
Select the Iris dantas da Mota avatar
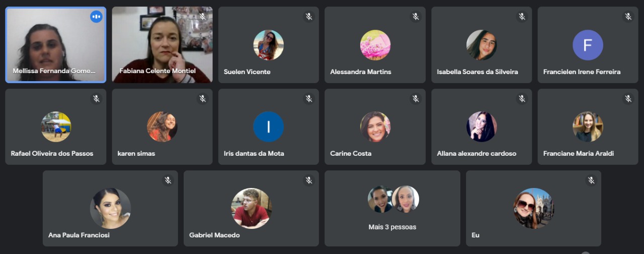click(x=268, y=126)
